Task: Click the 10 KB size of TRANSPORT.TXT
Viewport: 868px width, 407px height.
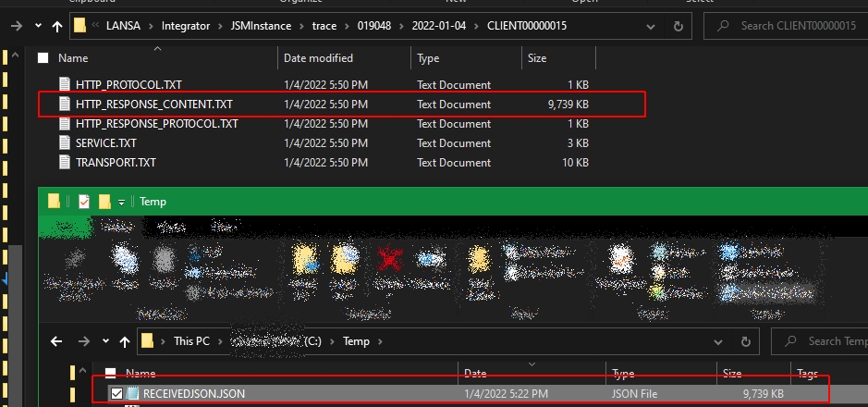Action: 576,162
